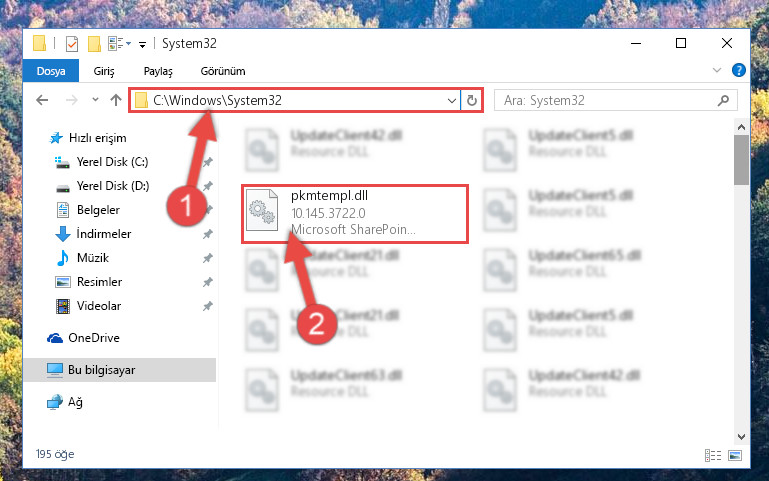769x481 pixels.
Task: Switch to details view layout icon
Action: tap(713, 456)
